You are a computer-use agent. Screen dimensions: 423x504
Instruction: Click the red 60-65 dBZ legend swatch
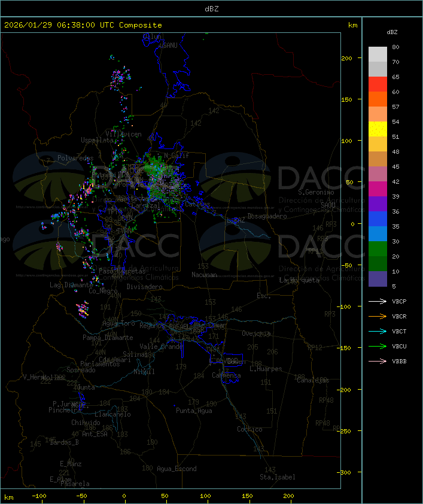pyautogui.click(x=378, y=84)
